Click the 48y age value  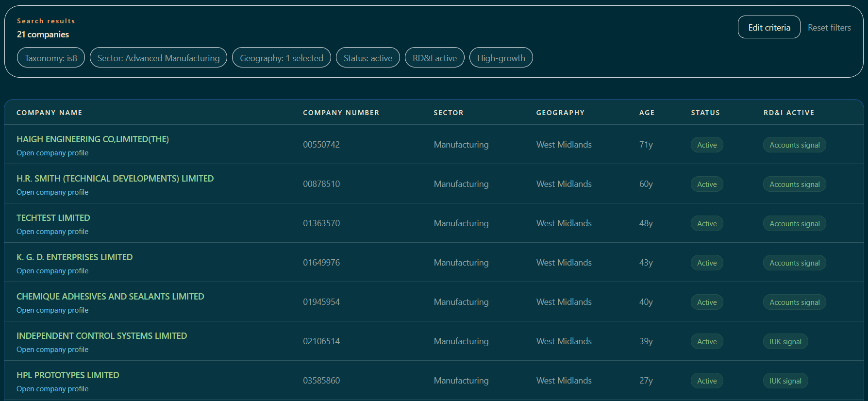tap(646, 223)
